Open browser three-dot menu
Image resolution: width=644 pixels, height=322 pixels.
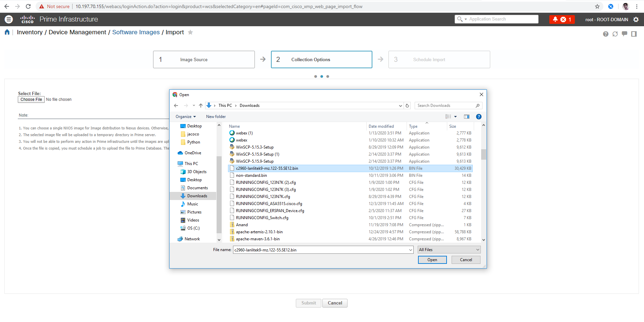(637, 6)
